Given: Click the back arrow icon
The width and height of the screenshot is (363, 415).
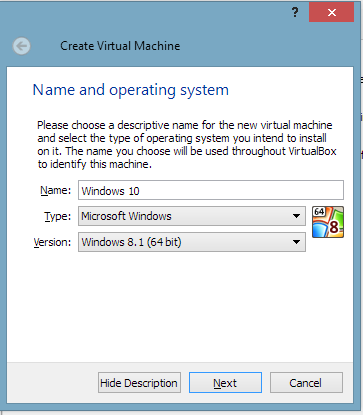Looking at the screenshot, I should (22, 46).
